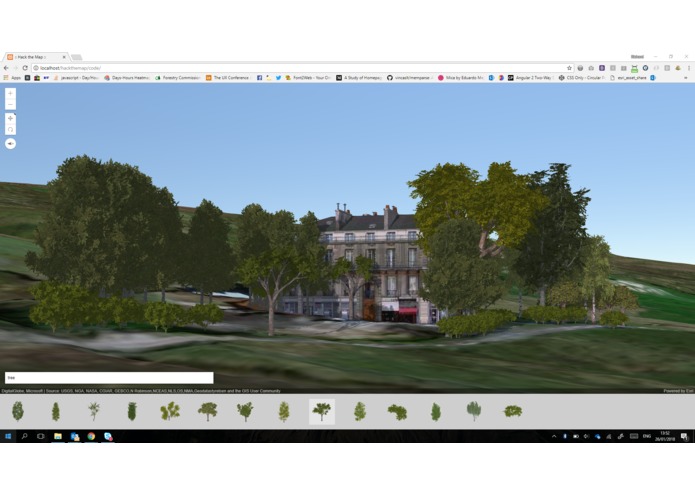This screenshot has width=695, height=494.
Task: Open the Angular 2 Two-Way bookmark
Action: pos(531,78)
